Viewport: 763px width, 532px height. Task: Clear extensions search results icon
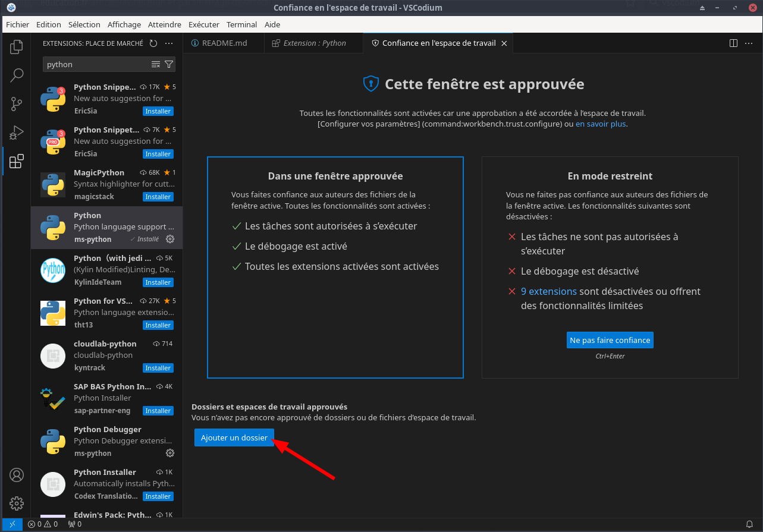point(156,64)
